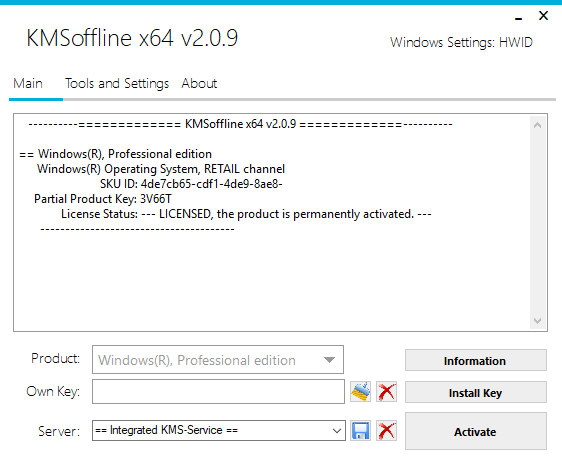Close the KMSoffline window

pyautogui.click(x=543, y=15)
